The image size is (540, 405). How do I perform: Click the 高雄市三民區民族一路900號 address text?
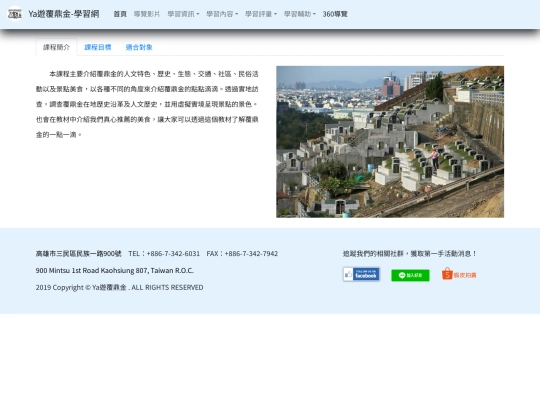79,254
